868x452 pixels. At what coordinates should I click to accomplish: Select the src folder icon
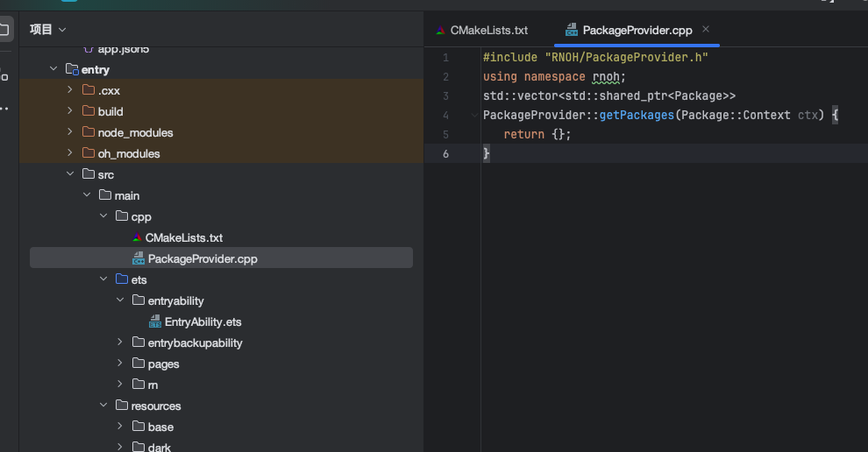click(x=89, y=173)
